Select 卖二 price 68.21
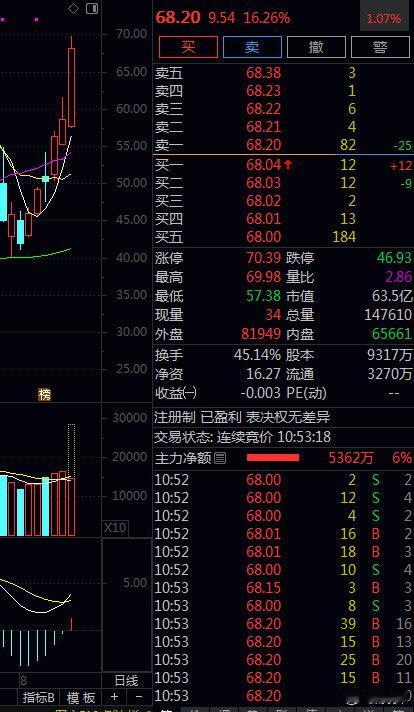The image size is (414, 712). tap(263, 127)
